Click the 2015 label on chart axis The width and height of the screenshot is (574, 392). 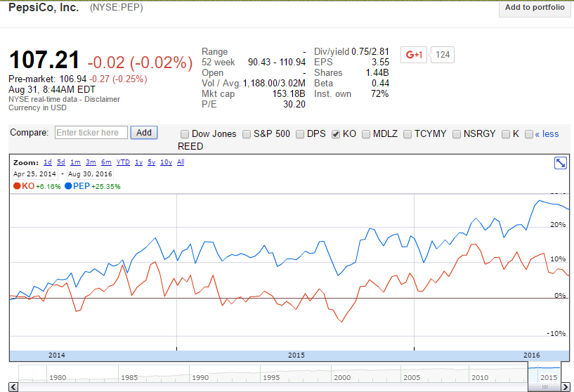point(296,355)
